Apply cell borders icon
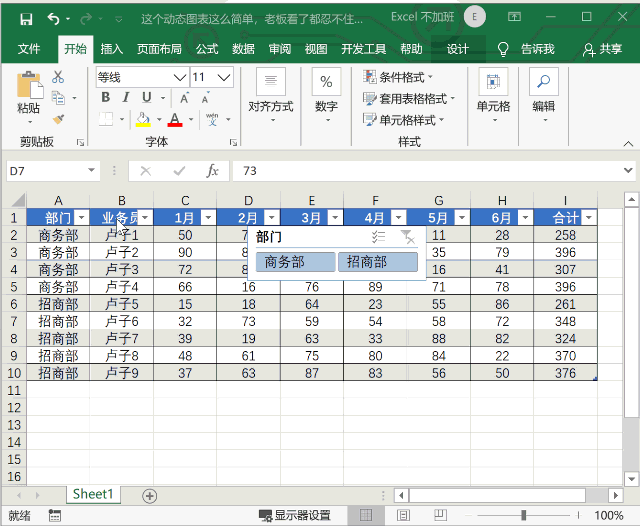Image resolution: width=640 pixels, height=526 pixels. (x=106, y=119)
